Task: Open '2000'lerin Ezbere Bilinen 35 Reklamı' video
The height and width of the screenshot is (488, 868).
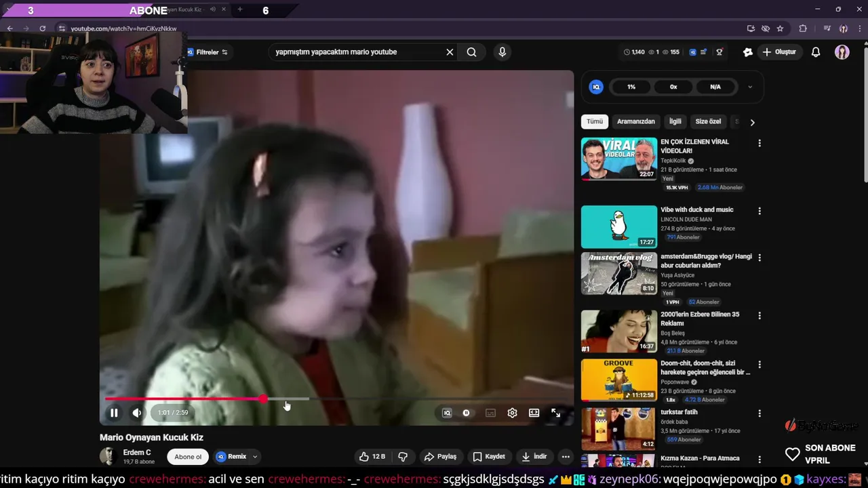Action: 701,319
